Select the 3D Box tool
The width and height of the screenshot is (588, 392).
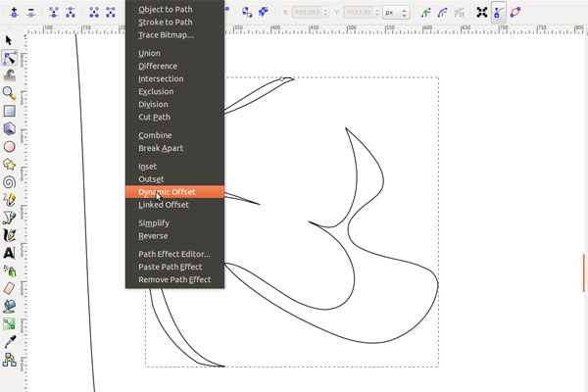click(10, 128)
